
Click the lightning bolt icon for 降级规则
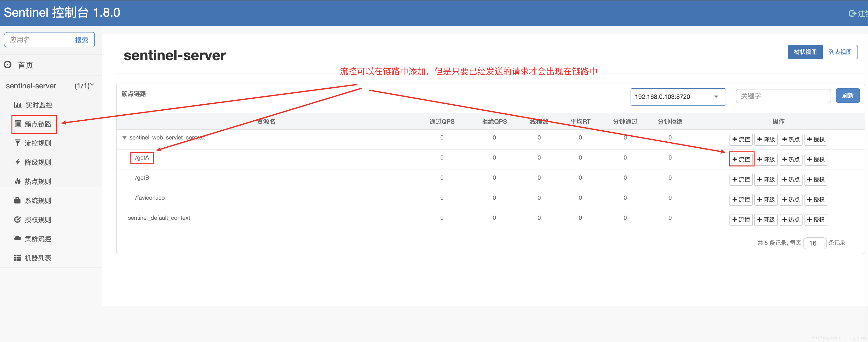(x=17, y=162)
